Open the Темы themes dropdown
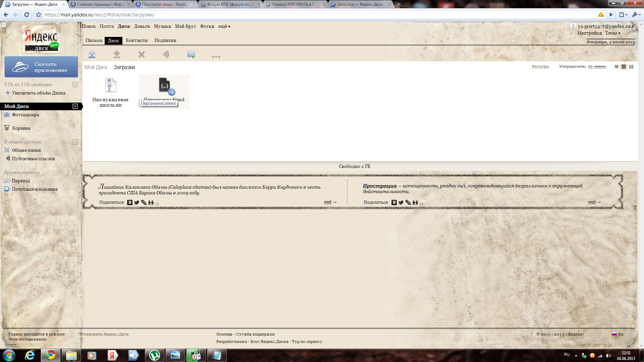 (x=613, y=33)
